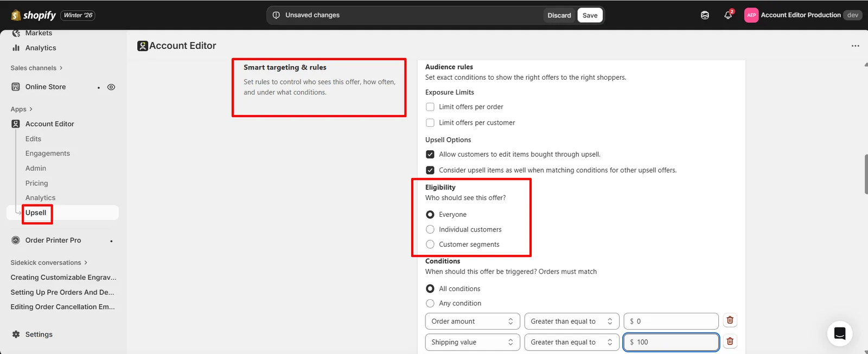Open Setting Up Pre Orders conversation
The image size is (868, 354).
point(62,292)
